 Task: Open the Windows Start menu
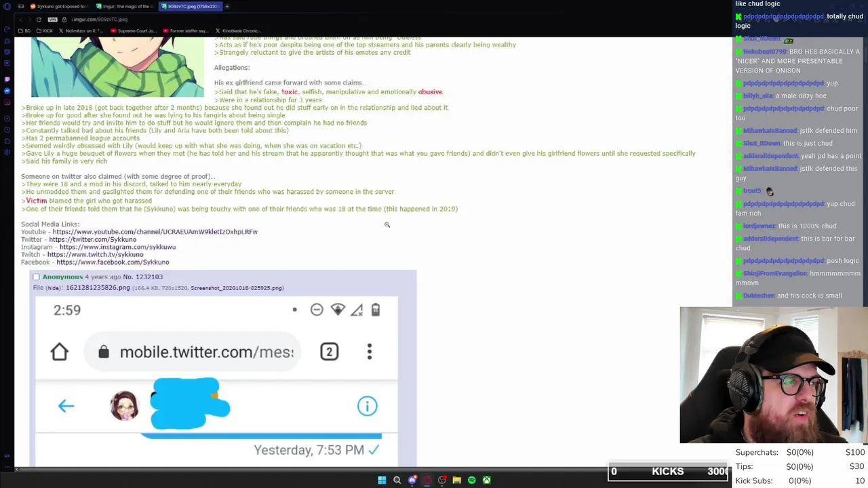(382, 480)
